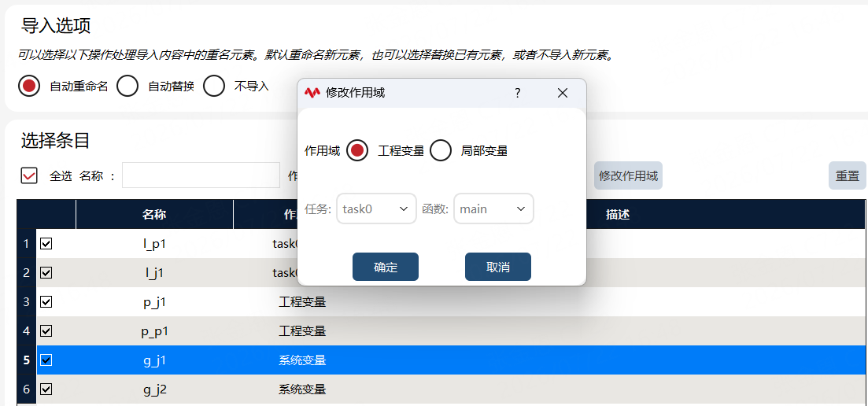Viewport: 868px width, 406px height.
Task: Select row number 4 header
Action: click(27, 330)
